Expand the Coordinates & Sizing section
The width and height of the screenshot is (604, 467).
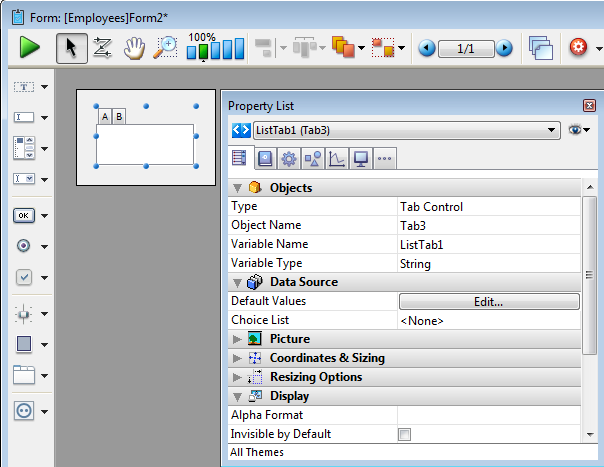point(237,358)
